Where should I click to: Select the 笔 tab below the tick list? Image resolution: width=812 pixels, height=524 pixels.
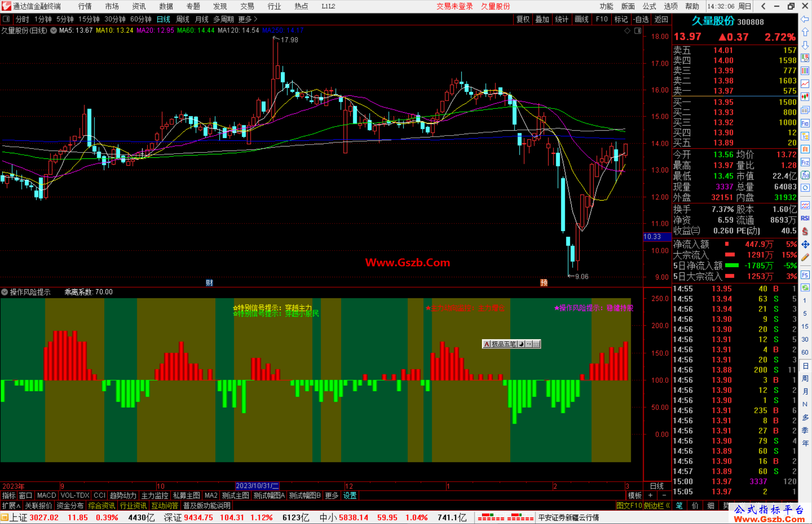click(679, 506)
